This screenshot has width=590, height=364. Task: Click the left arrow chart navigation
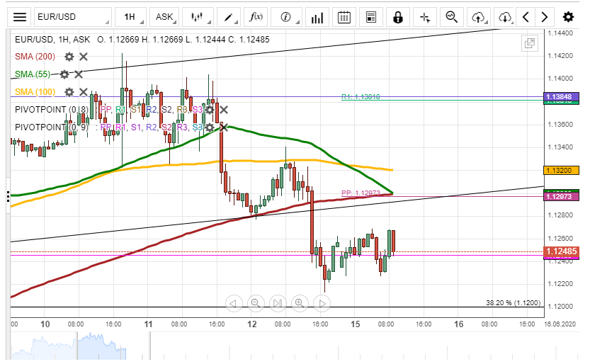coord(526,17)
